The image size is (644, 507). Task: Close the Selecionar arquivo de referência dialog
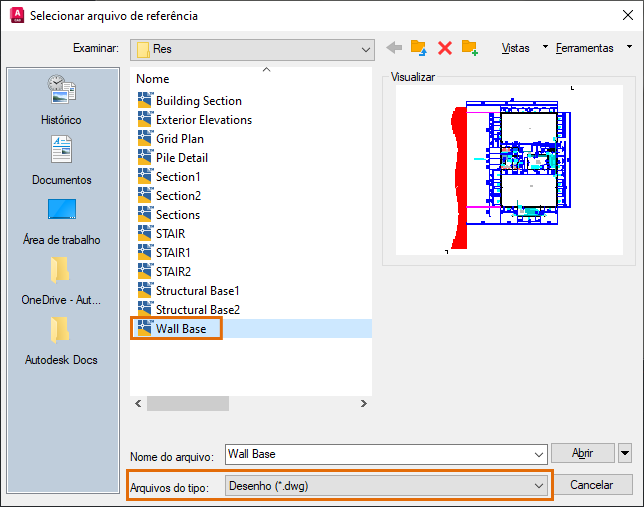pyautogui.click(x=628, y=16)
